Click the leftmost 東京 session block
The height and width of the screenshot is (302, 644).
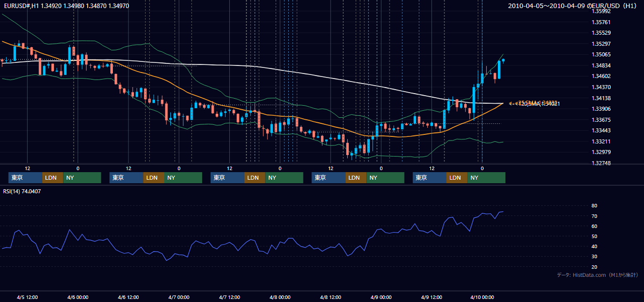pos(25,178)
